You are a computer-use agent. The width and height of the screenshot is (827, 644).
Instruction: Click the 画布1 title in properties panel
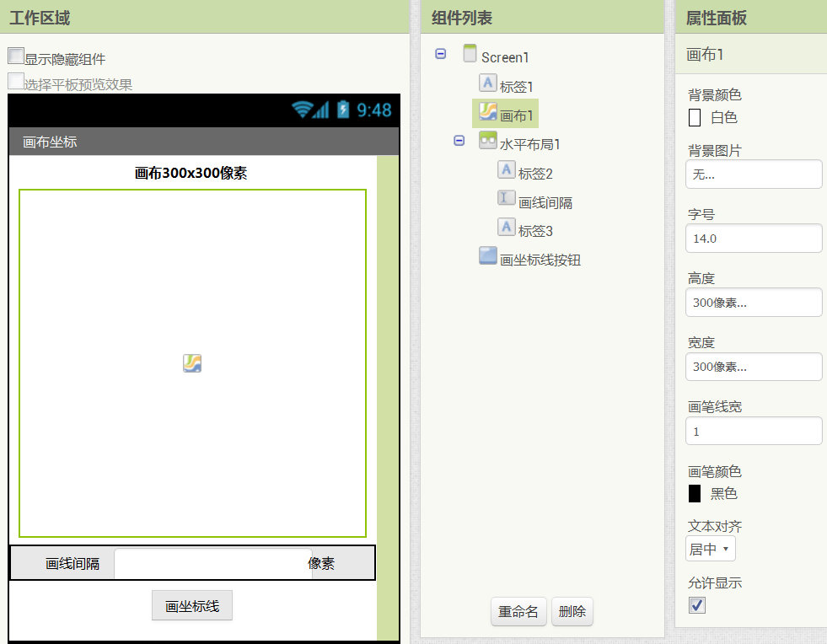coord(705,54)
